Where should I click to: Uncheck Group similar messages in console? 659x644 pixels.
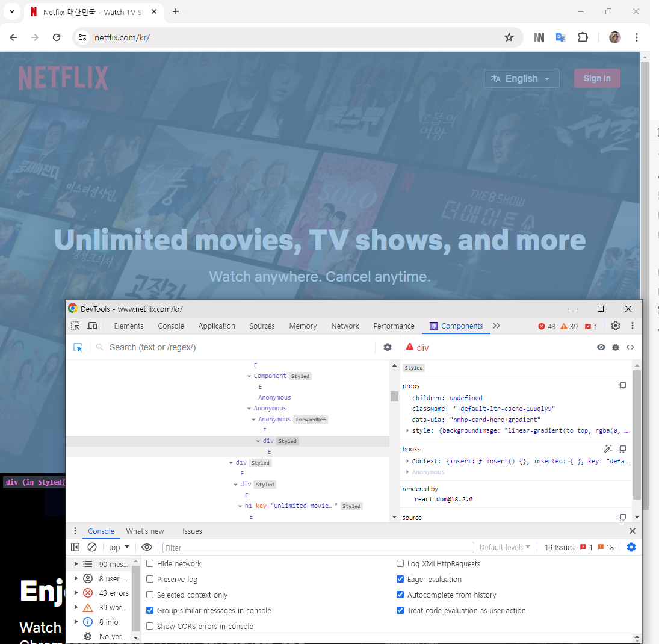[x=150, y=610]
